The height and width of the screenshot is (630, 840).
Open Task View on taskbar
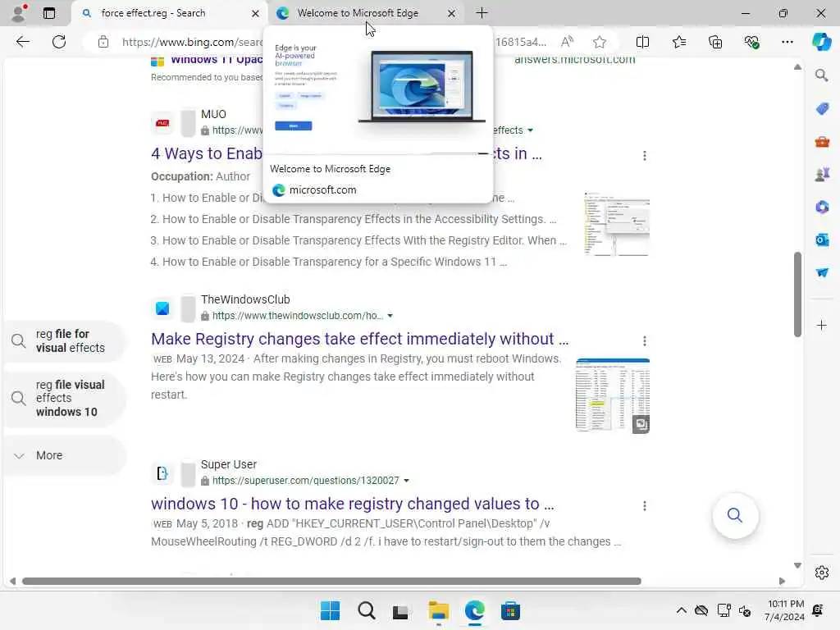[400, 610]
